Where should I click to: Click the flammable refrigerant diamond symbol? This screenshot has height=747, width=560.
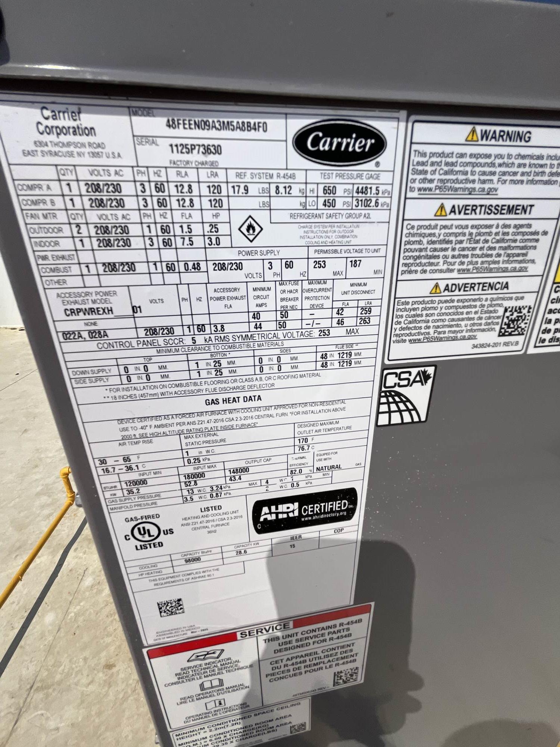coord(250,228)
